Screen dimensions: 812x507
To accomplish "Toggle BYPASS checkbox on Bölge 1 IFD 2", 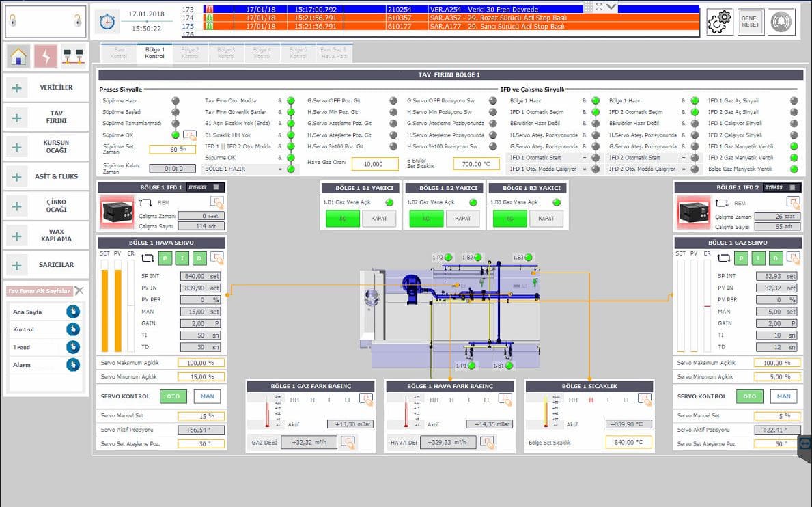I will tap(792, 187).
